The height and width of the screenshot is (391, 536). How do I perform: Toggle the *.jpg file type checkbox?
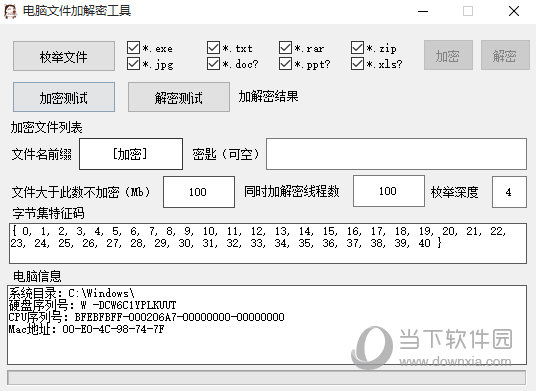tap(133, 64)
